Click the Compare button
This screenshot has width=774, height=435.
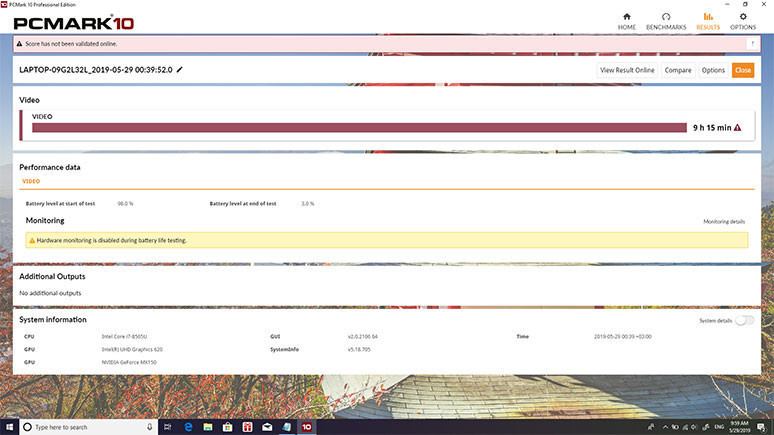click(x=678, y=70)
